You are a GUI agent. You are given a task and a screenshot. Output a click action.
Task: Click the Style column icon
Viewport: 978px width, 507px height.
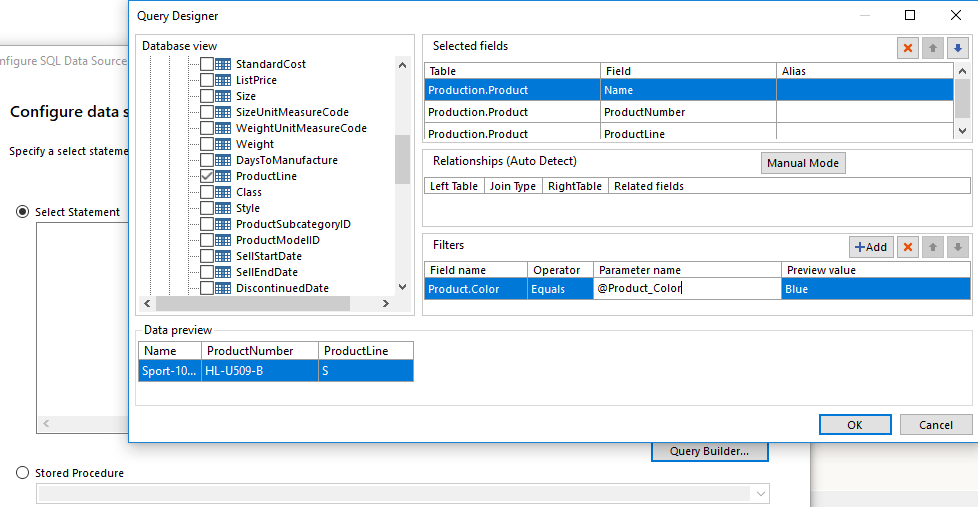pos(223,208)
